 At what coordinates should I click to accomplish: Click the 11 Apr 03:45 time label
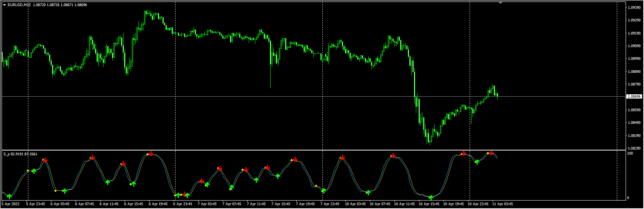click(x=503, y=204)
